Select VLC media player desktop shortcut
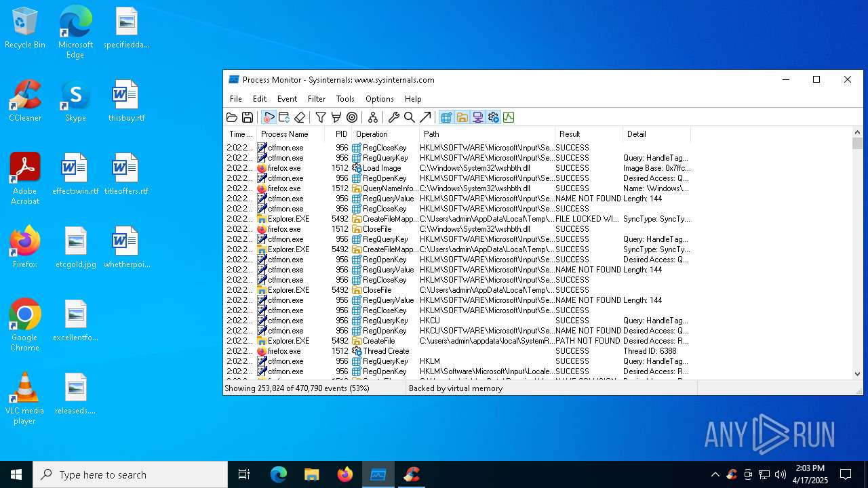Screen dimensions: 868x488 coord(25,399)
